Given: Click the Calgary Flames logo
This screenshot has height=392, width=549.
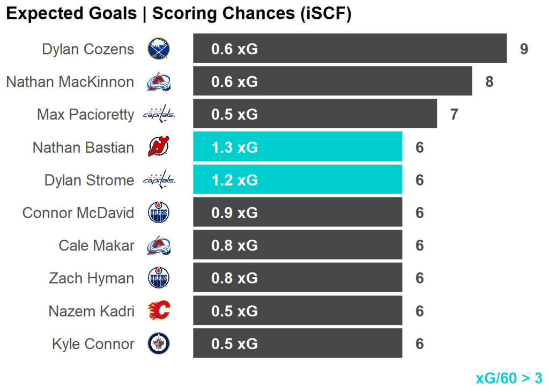Looking at the screenshot, I should [159, 311].
